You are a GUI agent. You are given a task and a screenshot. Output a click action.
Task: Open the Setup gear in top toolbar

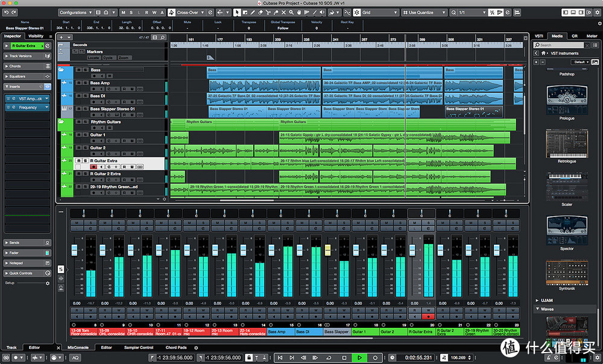coord(598,12)
